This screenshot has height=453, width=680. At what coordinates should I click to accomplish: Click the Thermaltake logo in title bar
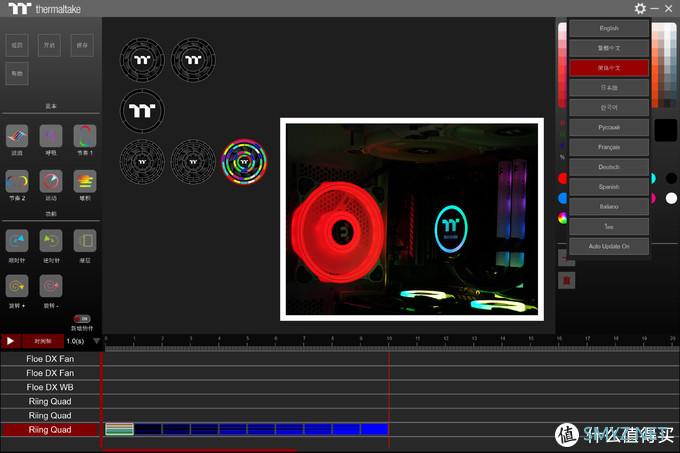click(x=45, y=8)
